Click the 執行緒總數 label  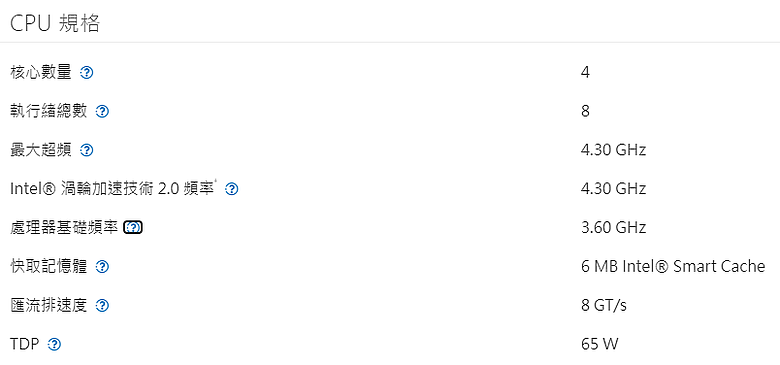click(x=49, y=111)
